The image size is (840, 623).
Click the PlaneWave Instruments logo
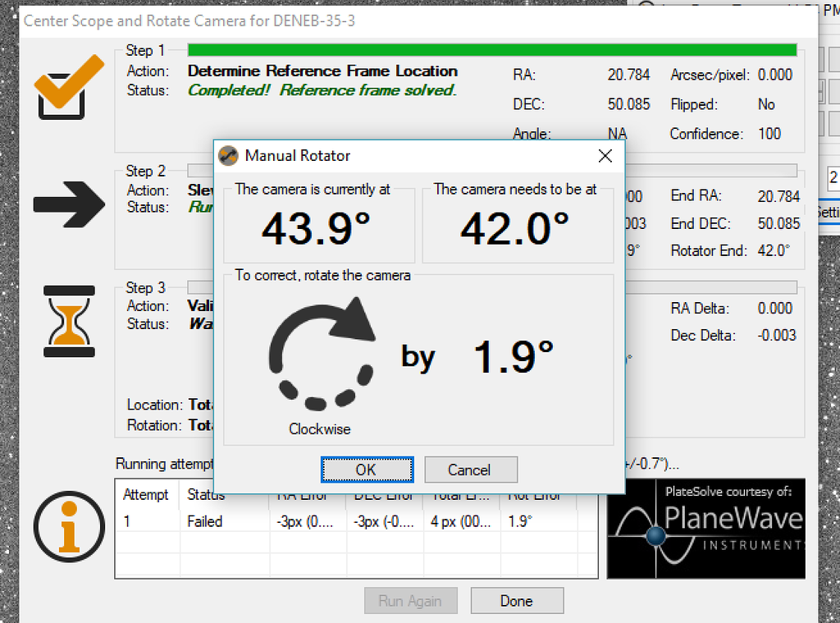[x=705, y=528]
